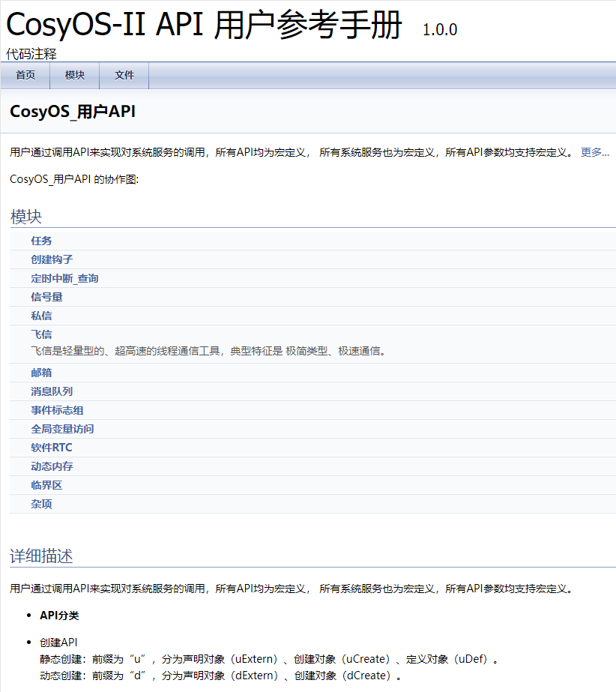Select the 私信 module link

click(x=41, y=316)
